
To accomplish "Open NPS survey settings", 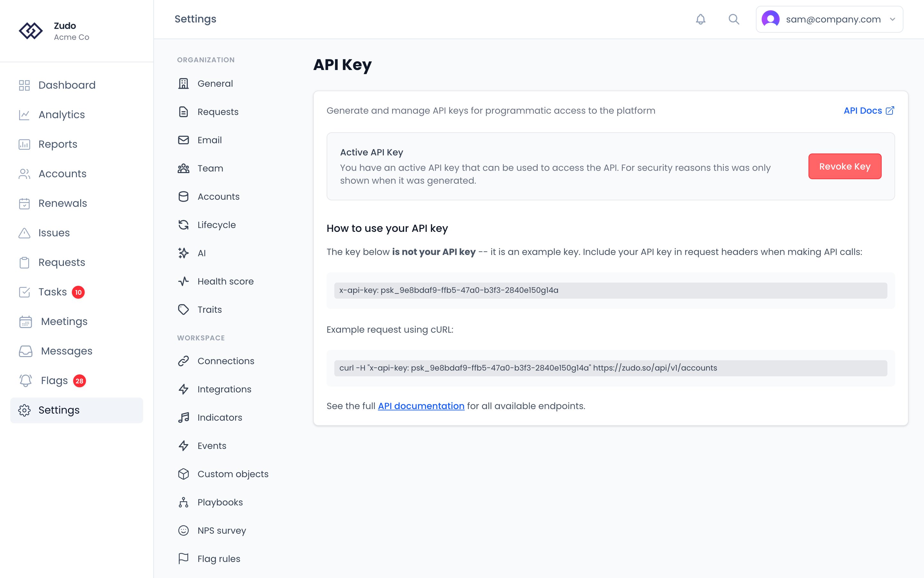I will click(x=212, y=530).
